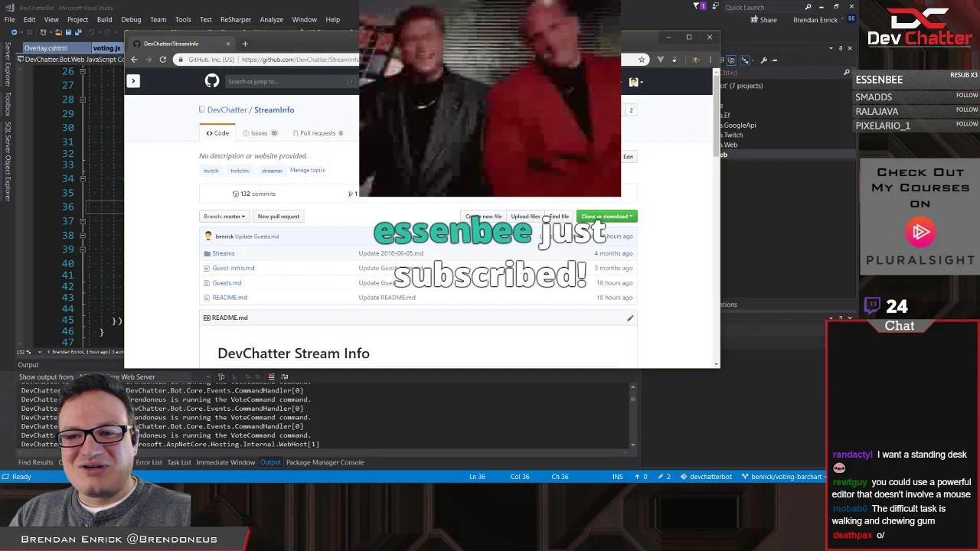Select the Code tab on GitHub
Viewport: 980px width, 551px height.
click(x=217, y=133)
